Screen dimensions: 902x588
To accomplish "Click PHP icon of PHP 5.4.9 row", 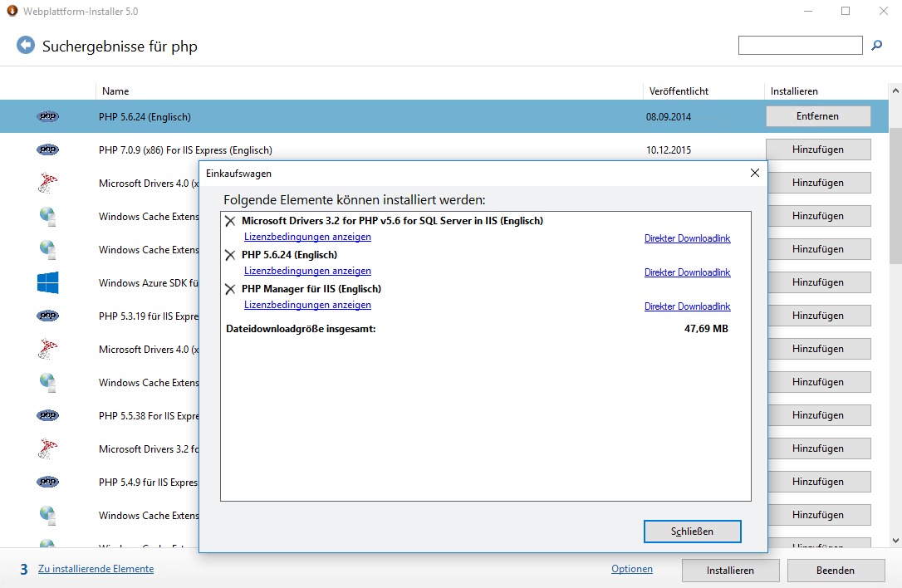I will tap(47, 482).
